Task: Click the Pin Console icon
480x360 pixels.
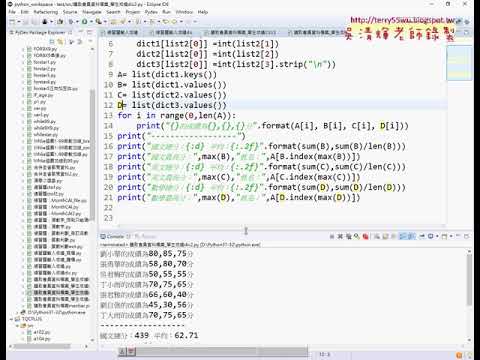Action: (422, 236)
